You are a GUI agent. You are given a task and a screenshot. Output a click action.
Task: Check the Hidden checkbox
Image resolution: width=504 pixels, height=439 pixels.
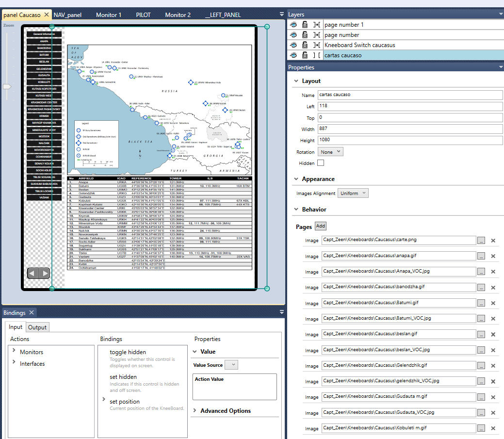[321, 163]
